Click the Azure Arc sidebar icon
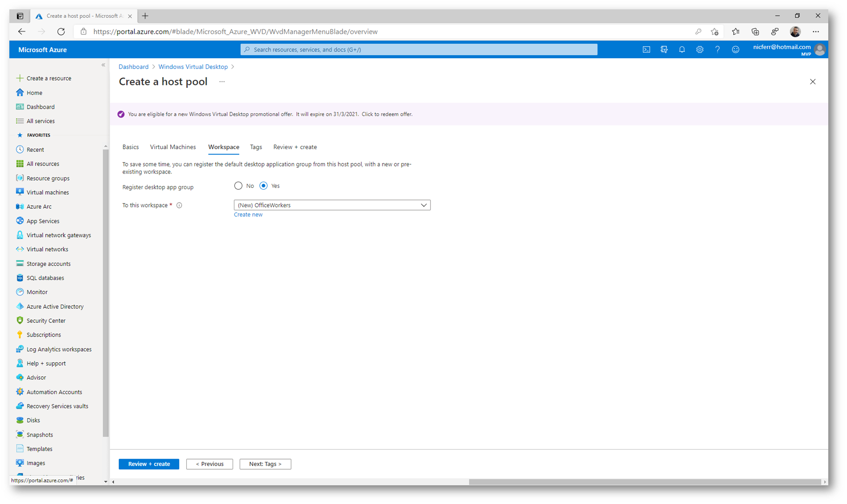Screen dimensions: 847x504 20,207
